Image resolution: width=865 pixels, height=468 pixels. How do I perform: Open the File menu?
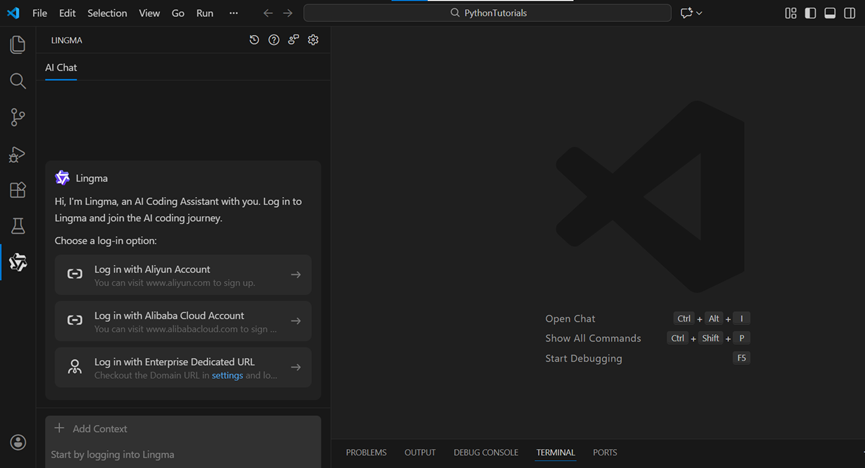(x=40, y=13)
